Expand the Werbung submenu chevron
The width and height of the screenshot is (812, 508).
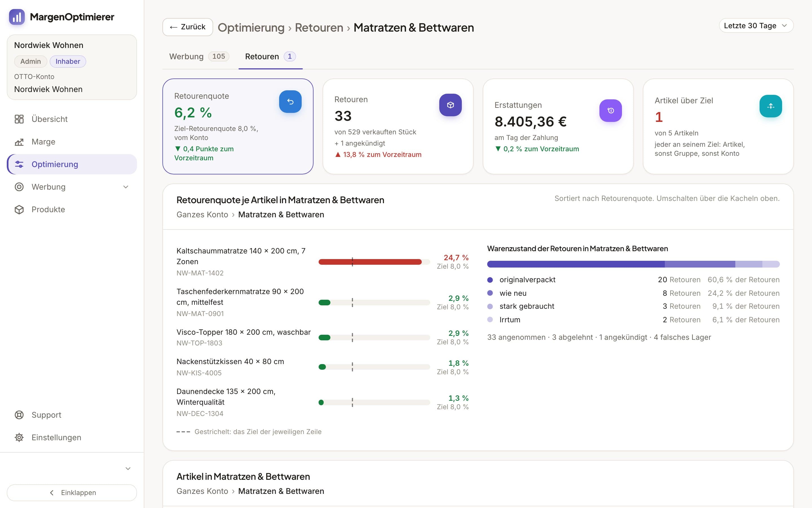126,187
